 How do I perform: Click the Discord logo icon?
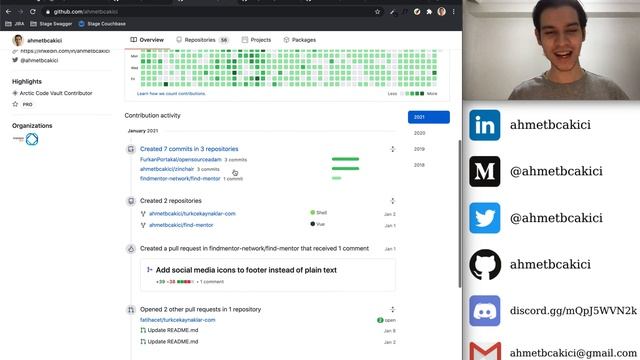tap(484, 311)
